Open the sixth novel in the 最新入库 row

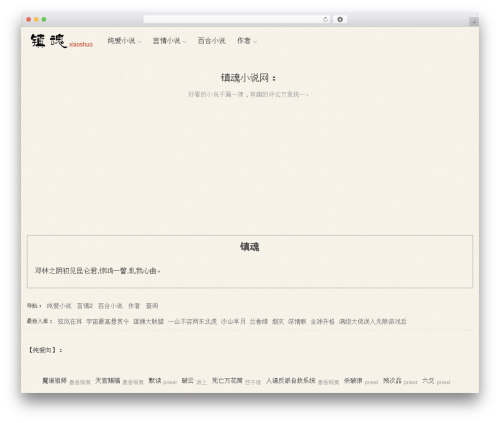click(x=259, y=322)
